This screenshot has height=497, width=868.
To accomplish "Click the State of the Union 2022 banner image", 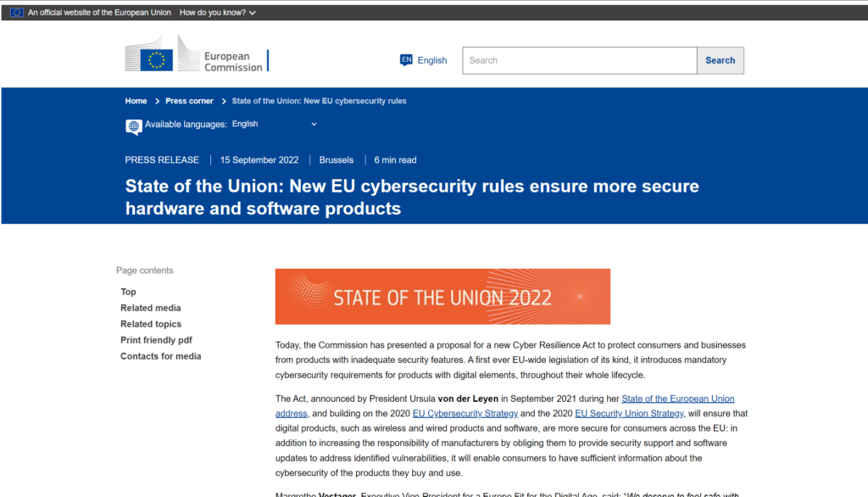I will [442, 296].
